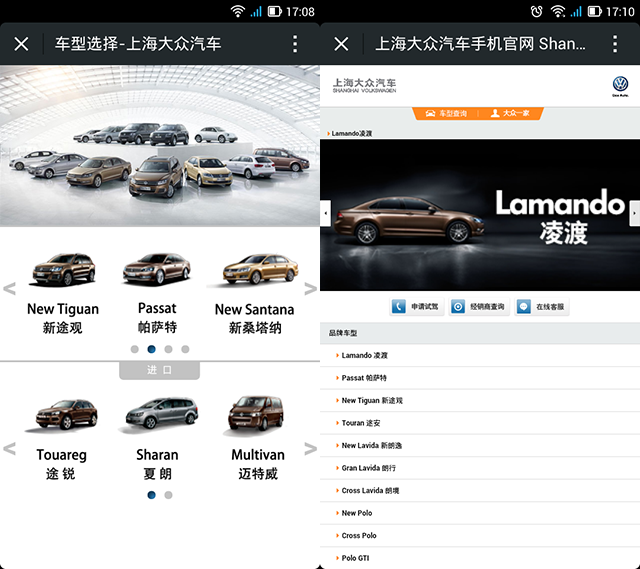
Task: Tap the 进口 imported section tab
Action: pyautogui.click(x=160, y=370)
